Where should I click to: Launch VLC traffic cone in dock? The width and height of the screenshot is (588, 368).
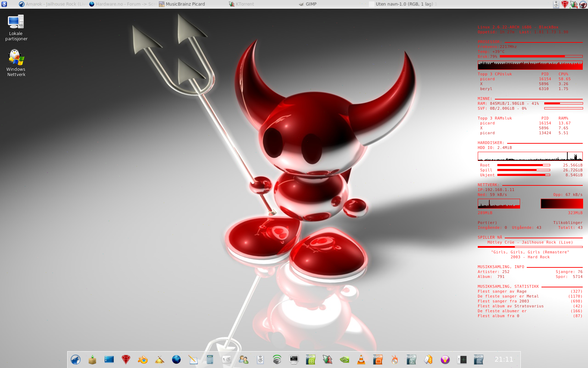361,360
